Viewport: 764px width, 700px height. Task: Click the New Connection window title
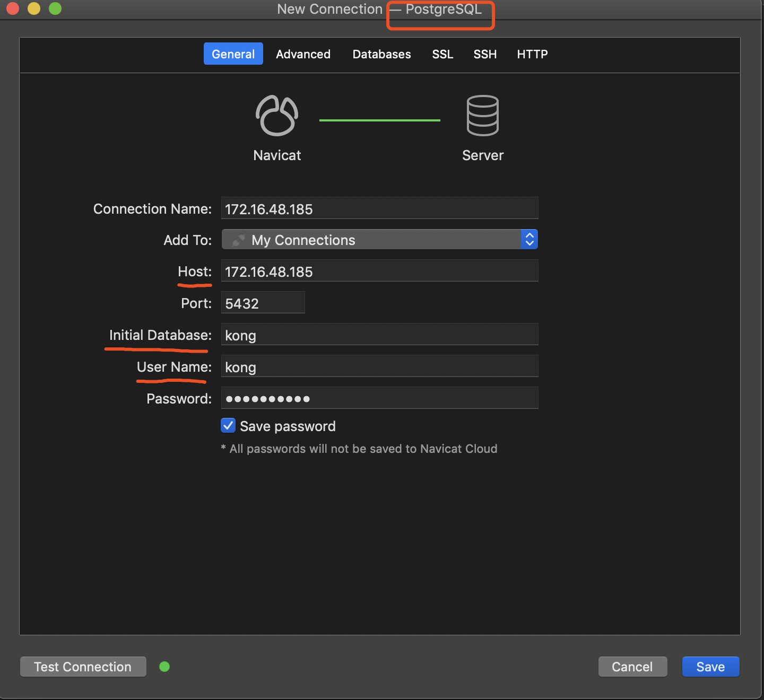click(379, 9)
